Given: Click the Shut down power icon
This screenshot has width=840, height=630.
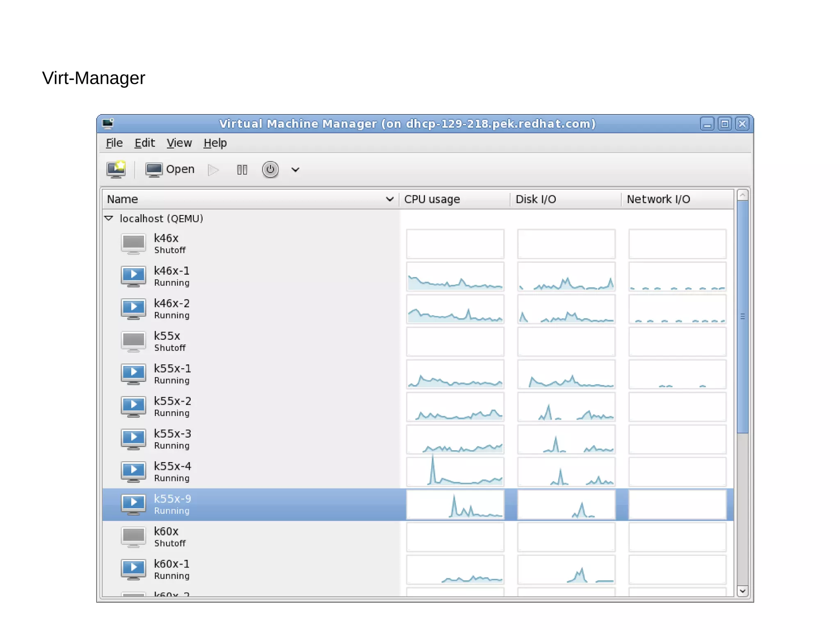Looking at the screenshot, I should (x=270, y=170).
